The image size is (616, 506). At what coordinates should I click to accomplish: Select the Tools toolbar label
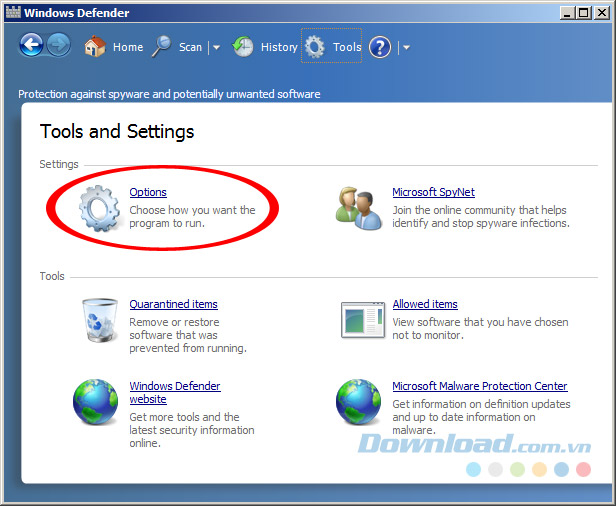click(347, 47)
